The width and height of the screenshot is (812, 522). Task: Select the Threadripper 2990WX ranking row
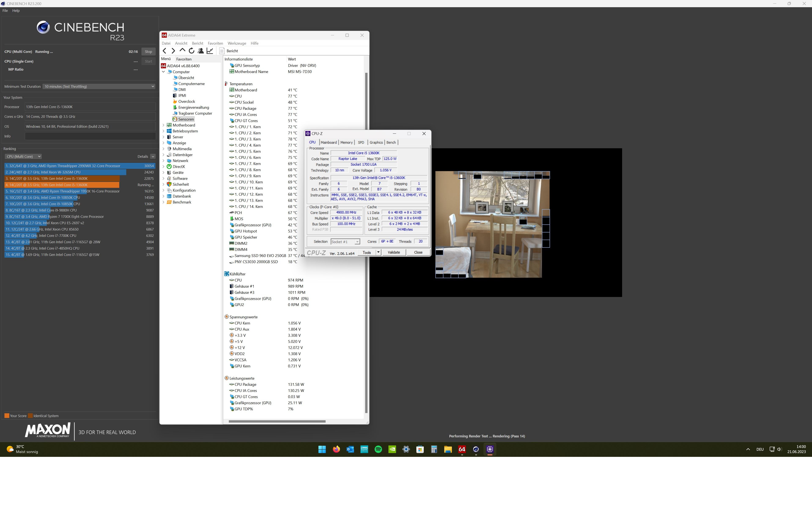pyautogui.click(x=80, y=166)
